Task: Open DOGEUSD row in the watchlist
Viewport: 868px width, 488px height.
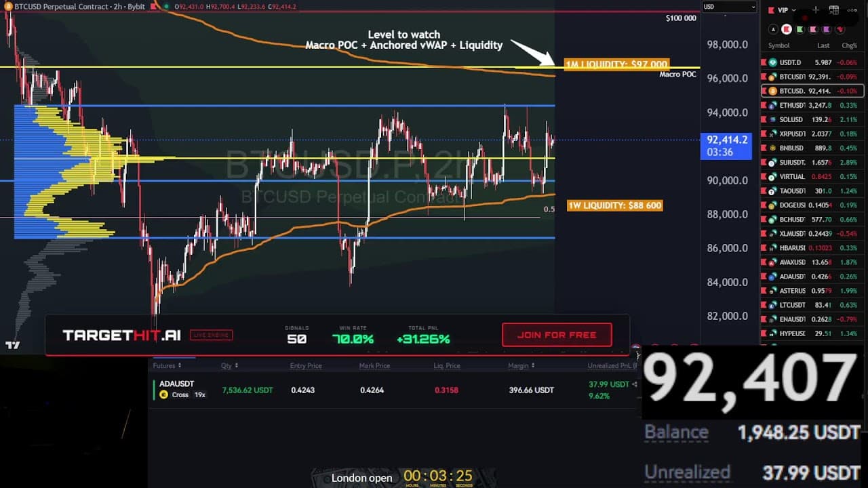Action: [813, 205]
